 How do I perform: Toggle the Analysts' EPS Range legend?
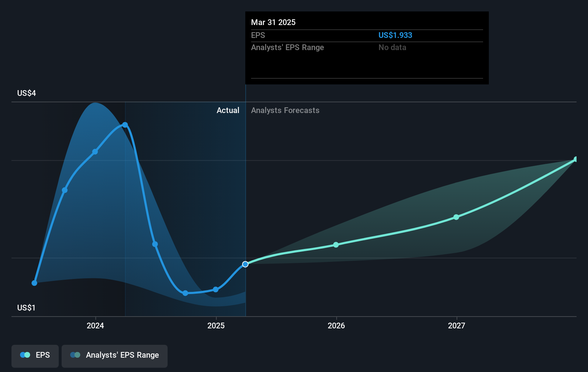pos(115,356)
